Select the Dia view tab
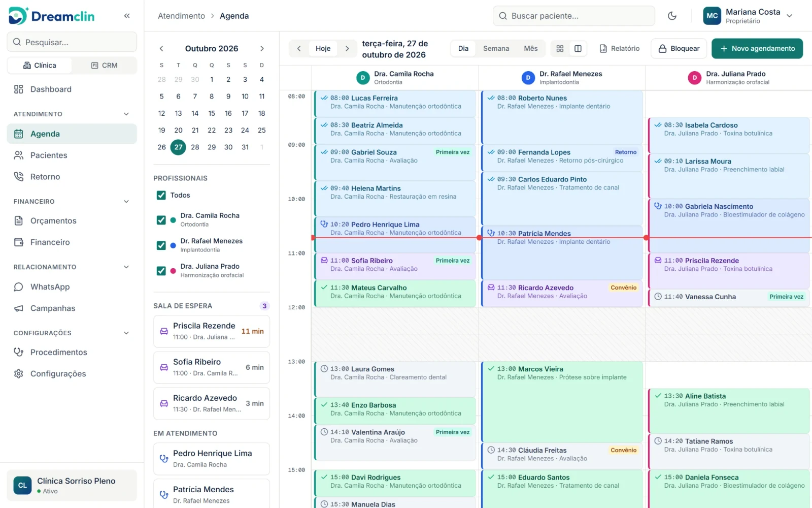812x508 pixels. pos(463,49)
